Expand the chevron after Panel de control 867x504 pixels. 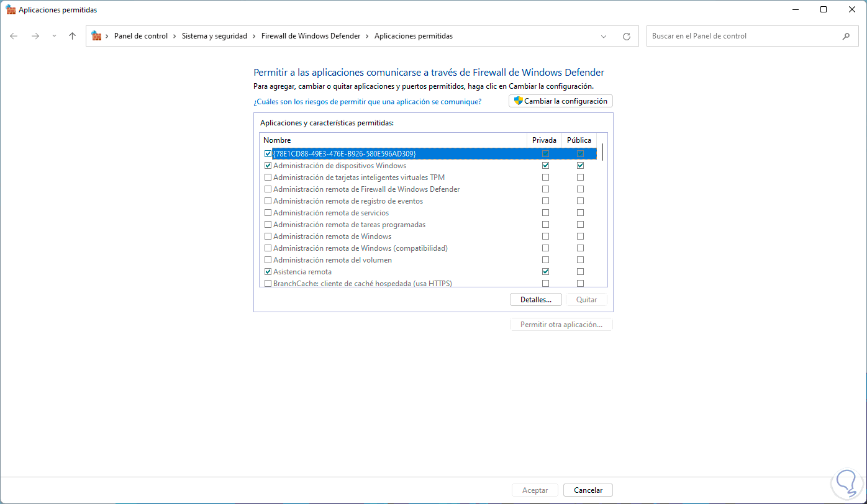175,36
